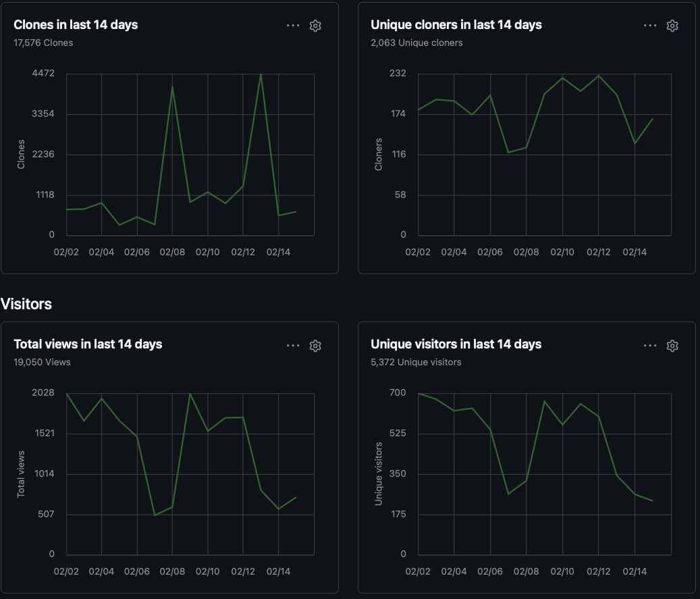Image resolution: width=700 pixels, height=599 pixels.
Task: Click the "5,372 Unique visitors" summary text
Action: [416, 362]
